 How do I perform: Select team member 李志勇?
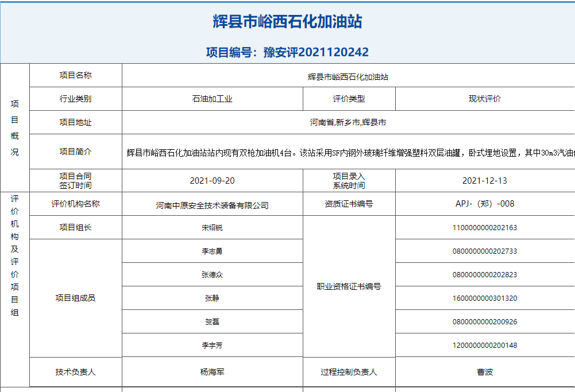click(213, 251)
